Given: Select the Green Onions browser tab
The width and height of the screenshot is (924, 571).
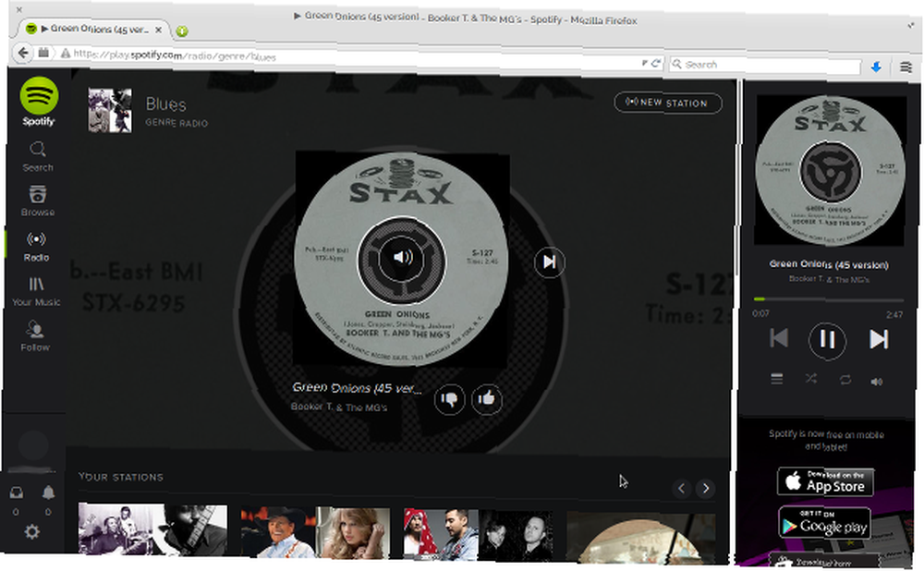Looking at the screenshot, I should (94, 29).
